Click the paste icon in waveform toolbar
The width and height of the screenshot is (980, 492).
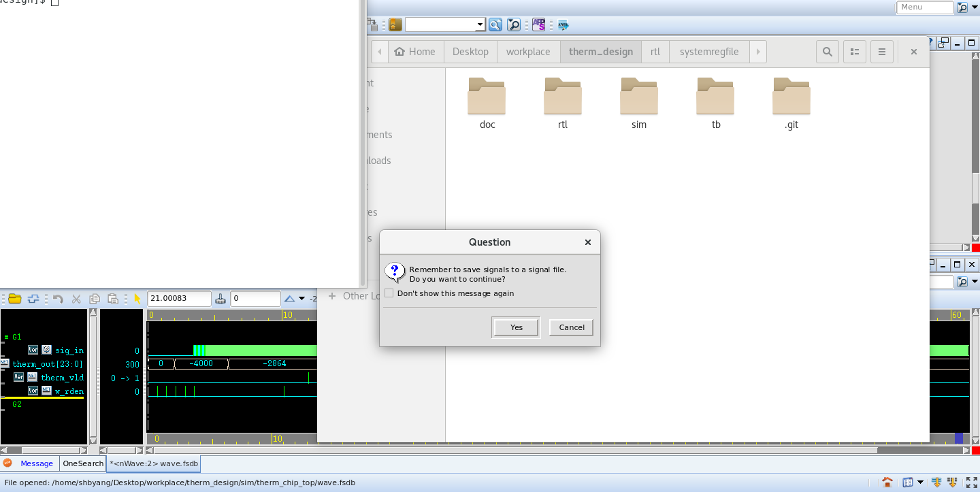(113, 299)
